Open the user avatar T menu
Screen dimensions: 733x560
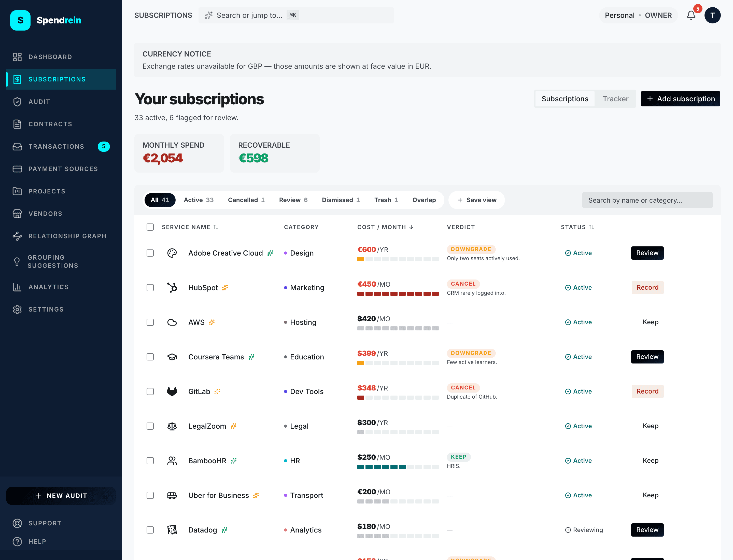(x=712, y=15)
